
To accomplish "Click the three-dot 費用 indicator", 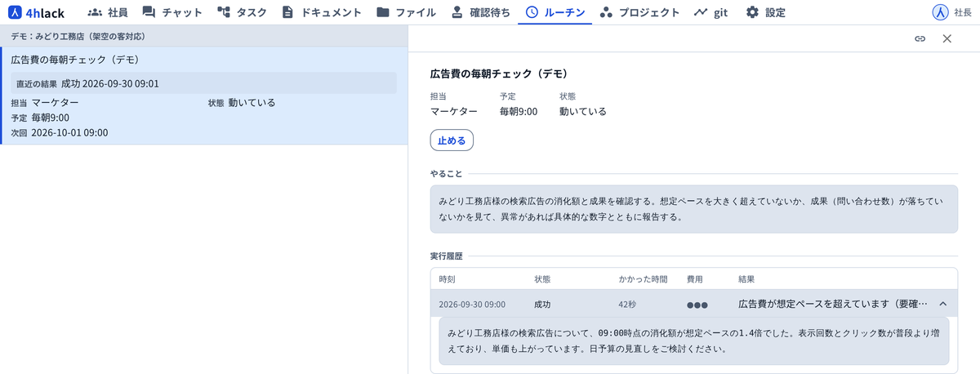I will pos(697,305).
